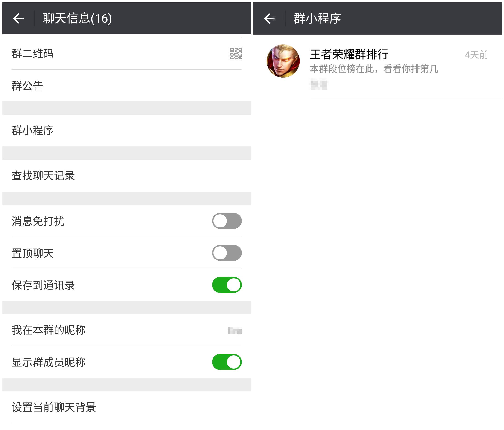Tap description 本群段位榜在此，看看你排第几
Image resolution: width=504 pixels, height=430 pixels.
pos(374,69)
